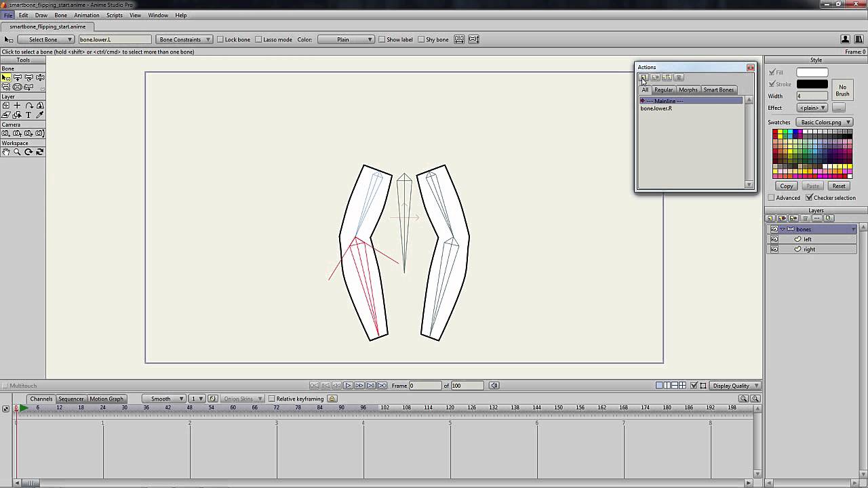868x488 pixels.
Task: Select the Zoom Workspace magnifier tool
Action: click(x=18, y=152)
